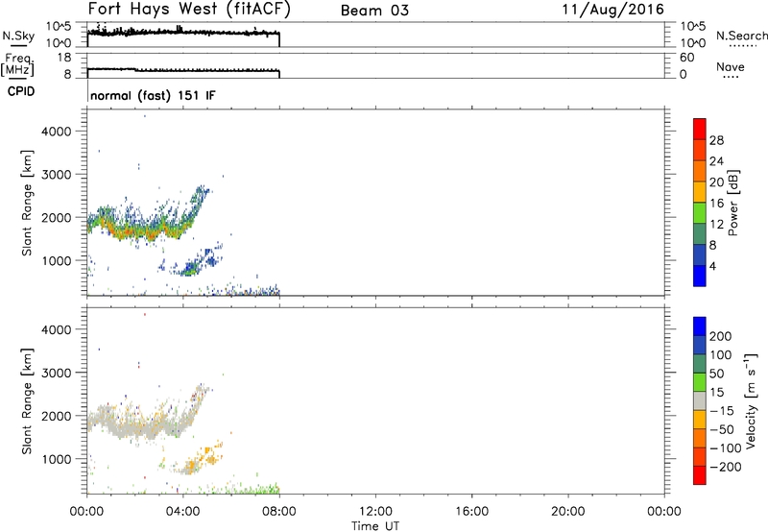This screenshot has height=532, width=768.
Task: Click the '28' label on Power colorbar
Action: click(x=716, y=140)
